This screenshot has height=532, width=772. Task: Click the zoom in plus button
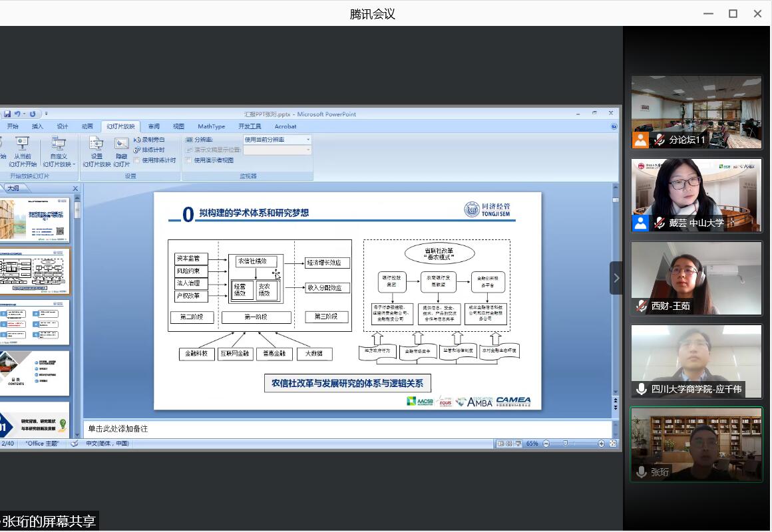pyautogui.click(x=601, y=444)
